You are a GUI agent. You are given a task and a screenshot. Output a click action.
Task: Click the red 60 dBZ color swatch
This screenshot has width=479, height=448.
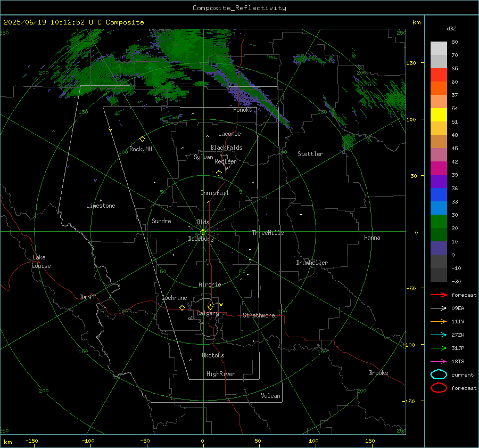(x=439, y=75)
